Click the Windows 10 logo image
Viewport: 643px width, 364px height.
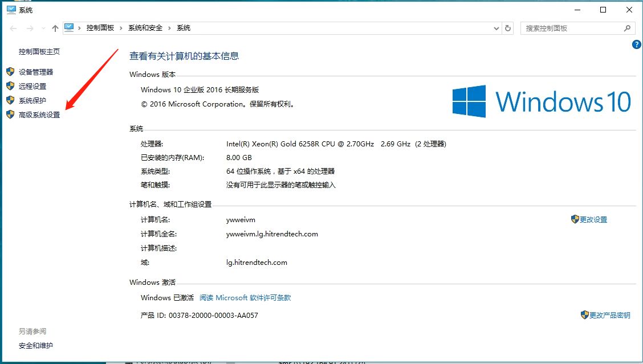[542, 101]
